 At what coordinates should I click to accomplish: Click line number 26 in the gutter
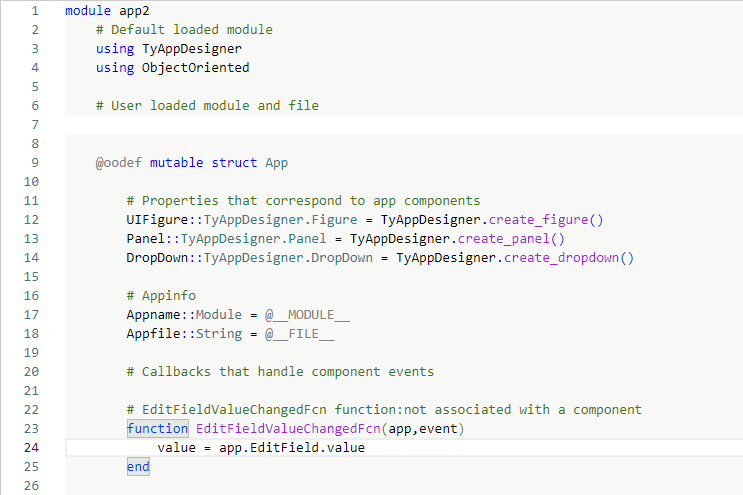pos(31,486)
